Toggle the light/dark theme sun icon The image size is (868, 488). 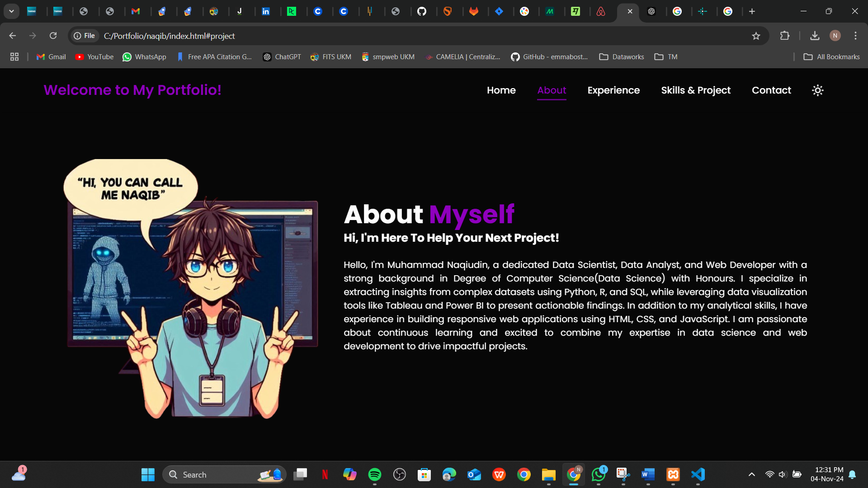(817, 90)
